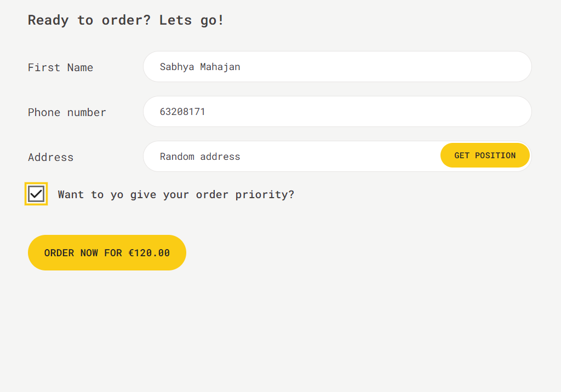Click the word 'Mahajan' in name field
The height and width of the screenshot is (392, 561).
tap(220, 67)
